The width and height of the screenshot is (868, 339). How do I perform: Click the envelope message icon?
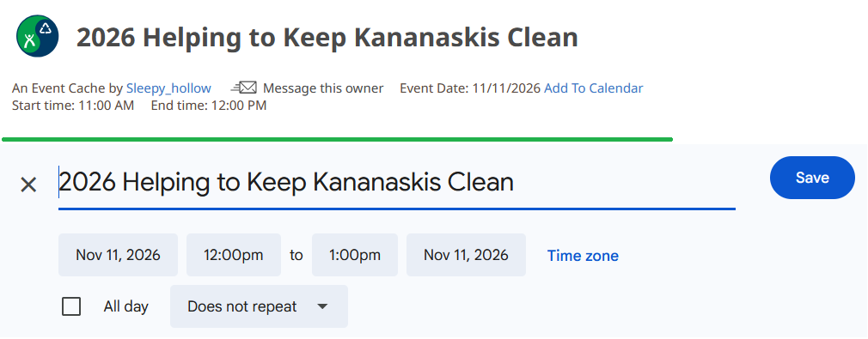coord(243,88)
